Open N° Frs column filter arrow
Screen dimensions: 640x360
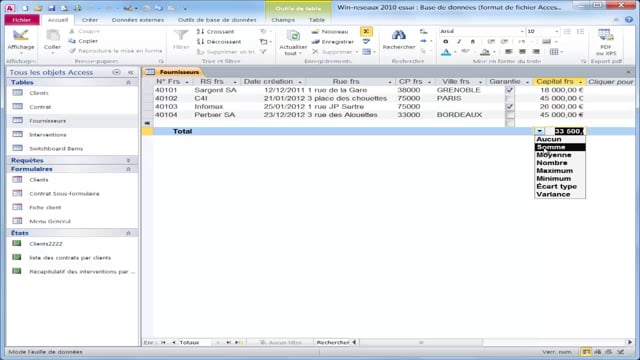coord(187,82)
